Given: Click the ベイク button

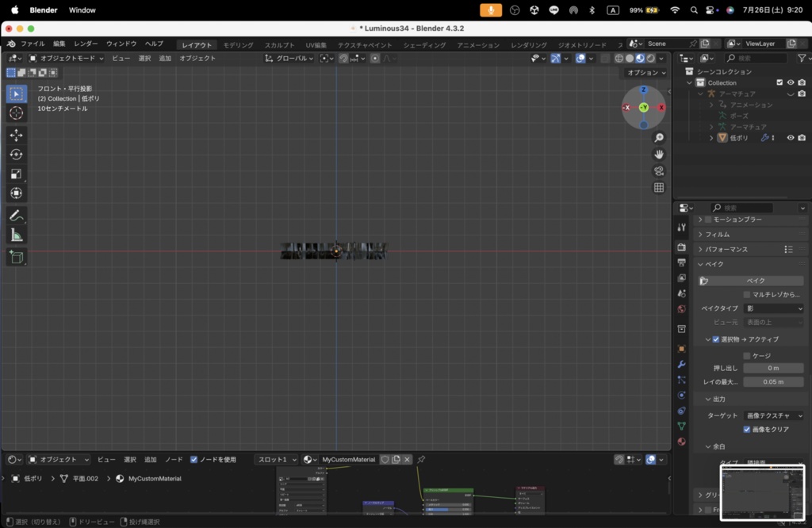Looking at the screenshot, I should tap(751, 281).
